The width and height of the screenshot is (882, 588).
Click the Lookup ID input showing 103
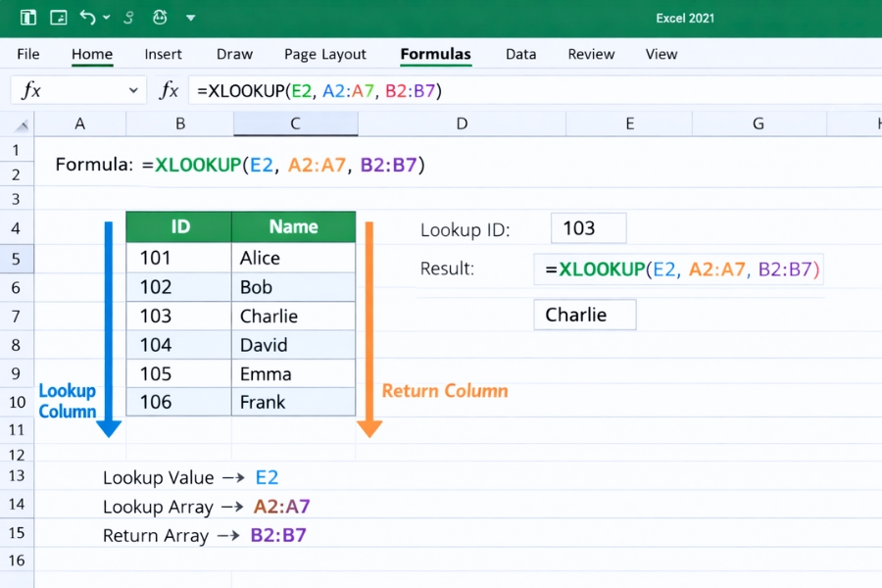tap(588, 227)
